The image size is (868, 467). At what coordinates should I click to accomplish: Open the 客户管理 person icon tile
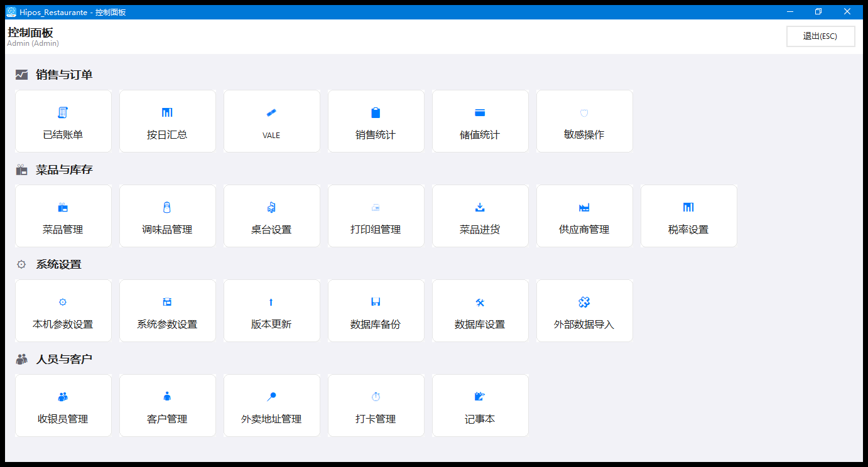(168, 405)
